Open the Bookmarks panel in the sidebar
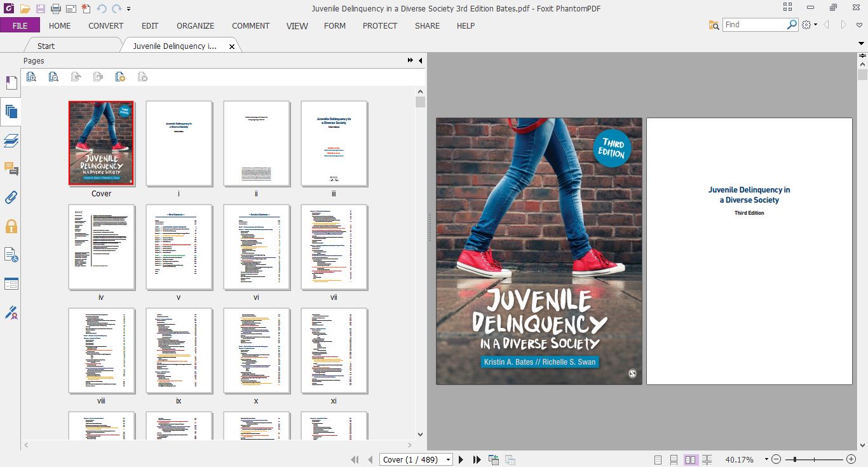The image size is (868, 467). (11, 83)
